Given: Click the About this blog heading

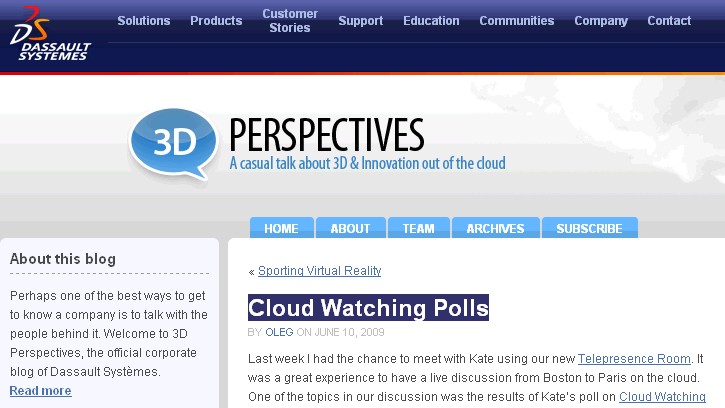Looking at the screenshot, I should tap(63, 259).
